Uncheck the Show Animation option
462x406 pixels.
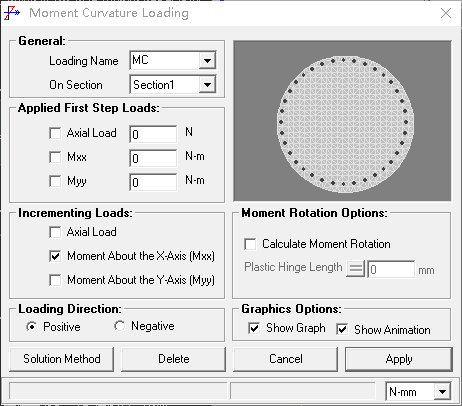pos(342,329)
